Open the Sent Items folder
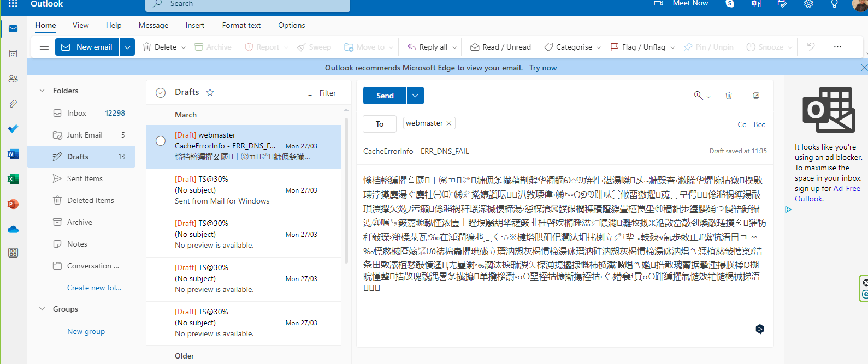This screenshot has width=868, height=364. [81, 178]
